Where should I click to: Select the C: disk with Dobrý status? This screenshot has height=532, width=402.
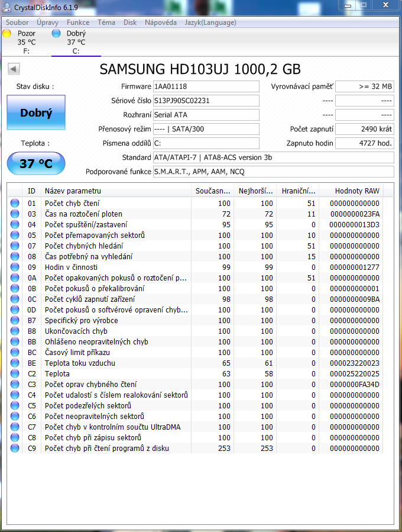[x=76, y=42]
